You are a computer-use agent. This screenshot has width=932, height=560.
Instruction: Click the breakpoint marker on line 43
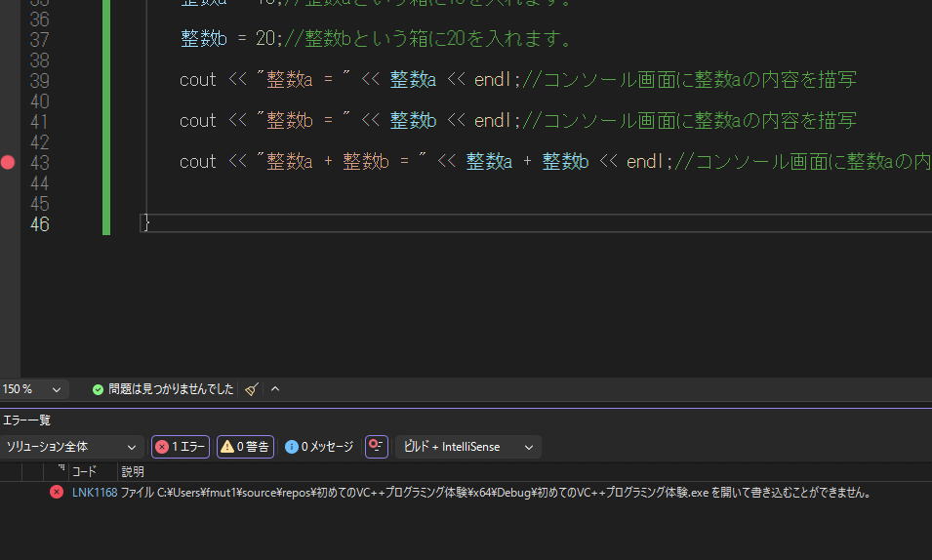[x=8, y=162]
